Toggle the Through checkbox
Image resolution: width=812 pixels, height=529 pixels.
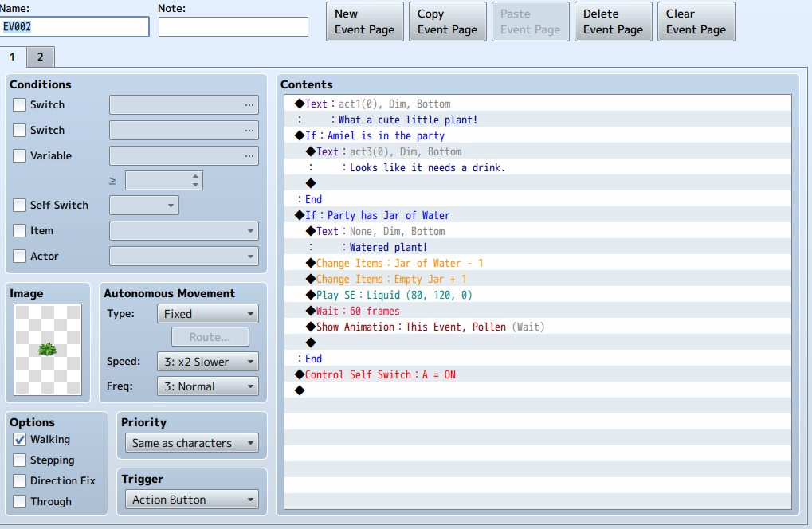20,502
